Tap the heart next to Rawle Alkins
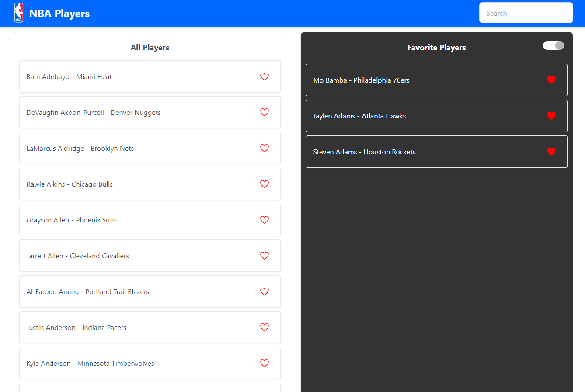The height and width of the screenshot is (392, 585). 265,184
